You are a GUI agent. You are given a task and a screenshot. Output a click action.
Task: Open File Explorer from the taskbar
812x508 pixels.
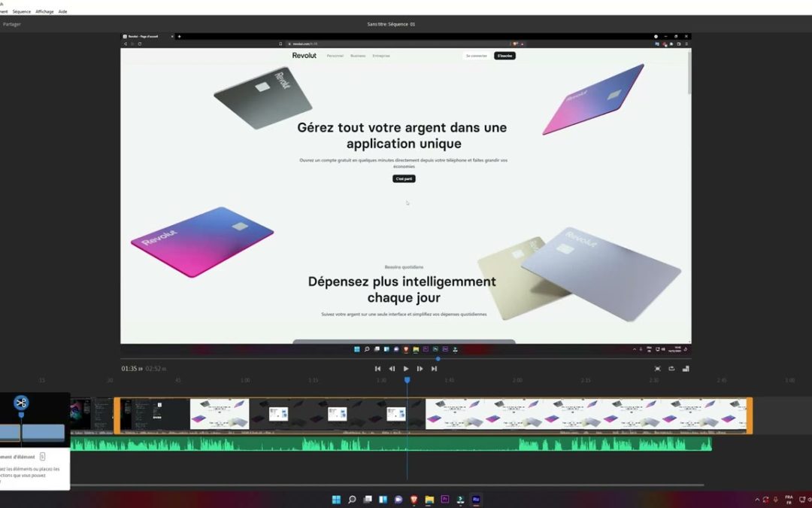point(429,500)
